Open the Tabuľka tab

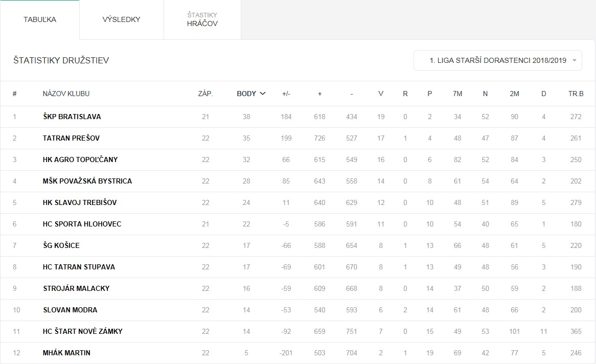[40, 19]
